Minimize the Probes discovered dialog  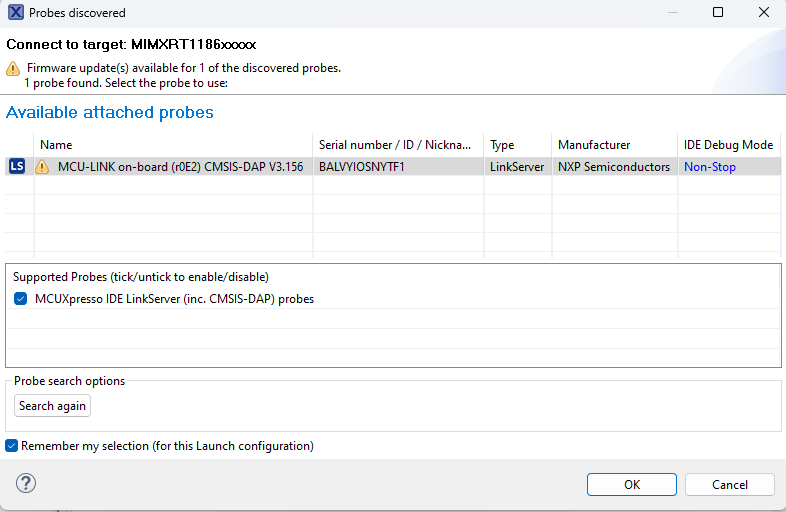tap(671, 13)
